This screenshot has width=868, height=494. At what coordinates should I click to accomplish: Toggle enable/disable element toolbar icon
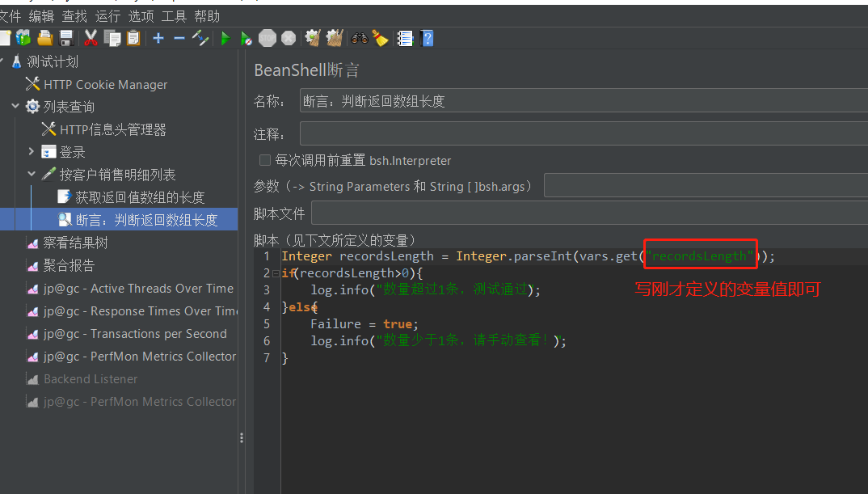200,38
